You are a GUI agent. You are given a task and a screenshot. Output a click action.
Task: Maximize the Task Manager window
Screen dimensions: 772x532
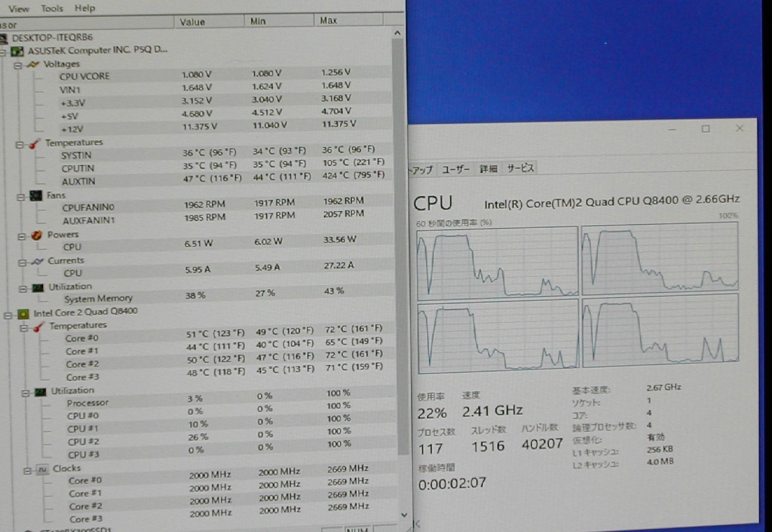(x=705, y=128)
